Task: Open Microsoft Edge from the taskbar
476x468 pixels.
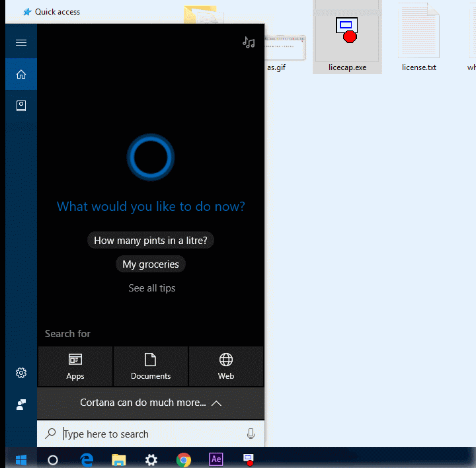Action: click(87, 460)
